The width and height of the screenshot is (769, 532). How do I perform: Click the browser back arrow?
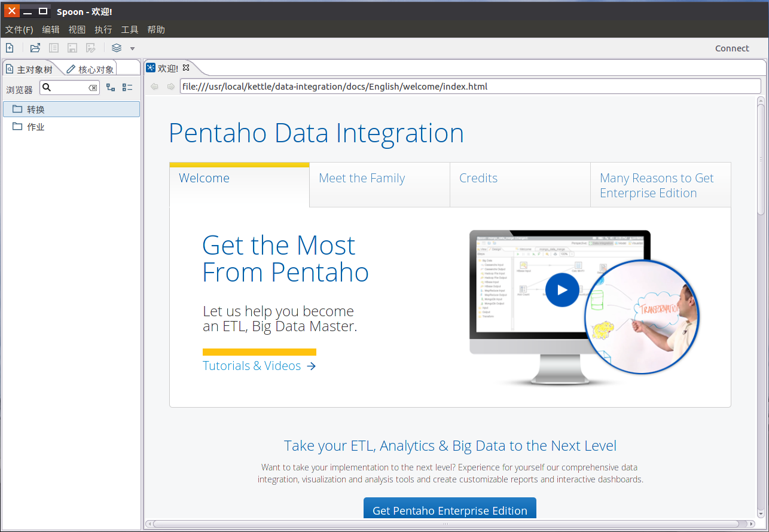point(154,87)
